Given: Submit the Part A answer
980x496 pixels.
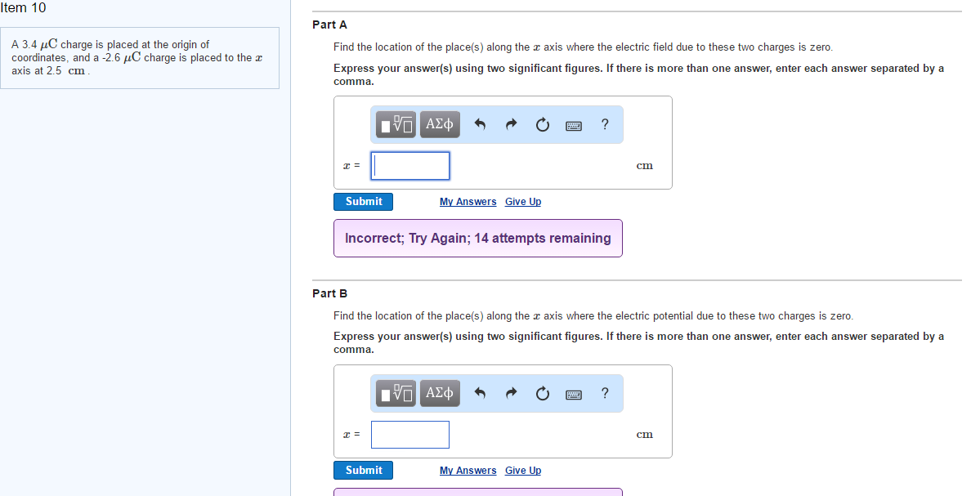Looking at the screenshot, I should 363,201.
